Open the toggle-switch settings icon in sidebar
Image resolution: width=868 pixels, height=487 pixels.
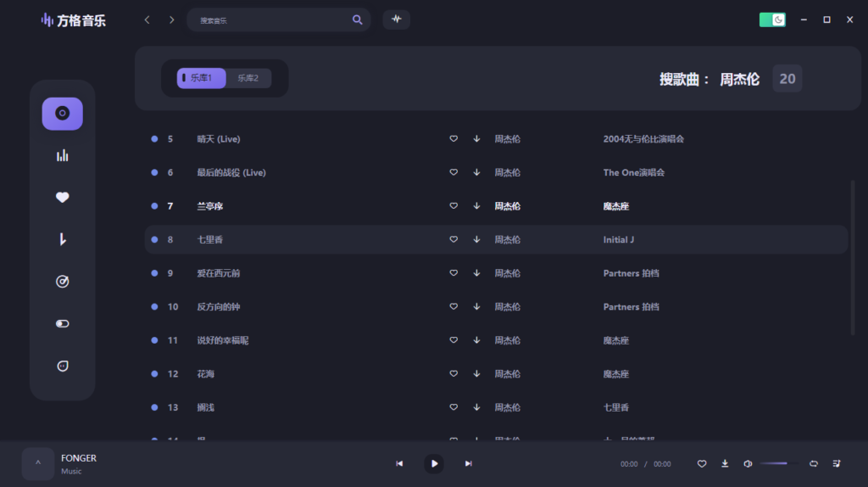[62, 323]
